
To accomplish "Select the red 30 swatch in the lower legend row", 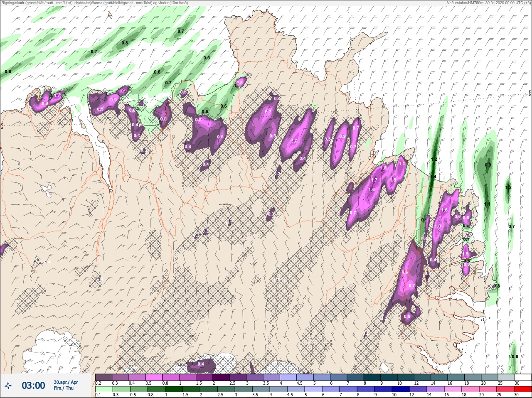I will (523, 389).
